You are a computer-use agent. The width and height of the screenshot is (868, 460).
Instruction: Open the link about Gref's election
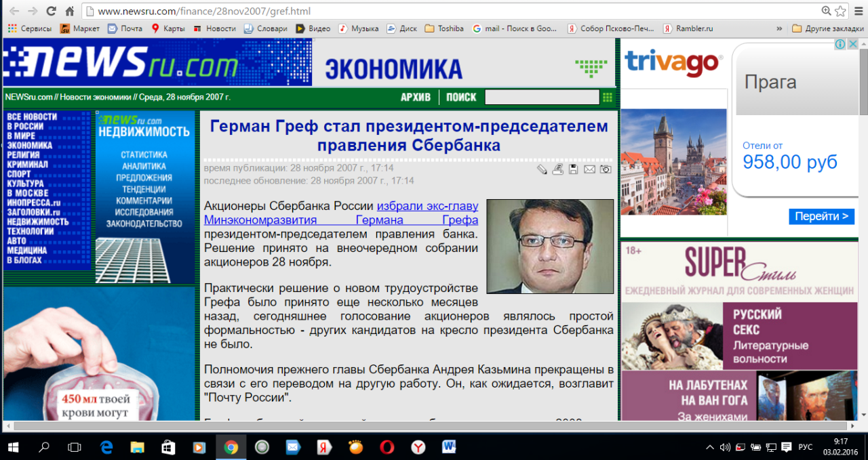[x=341, y=213]
